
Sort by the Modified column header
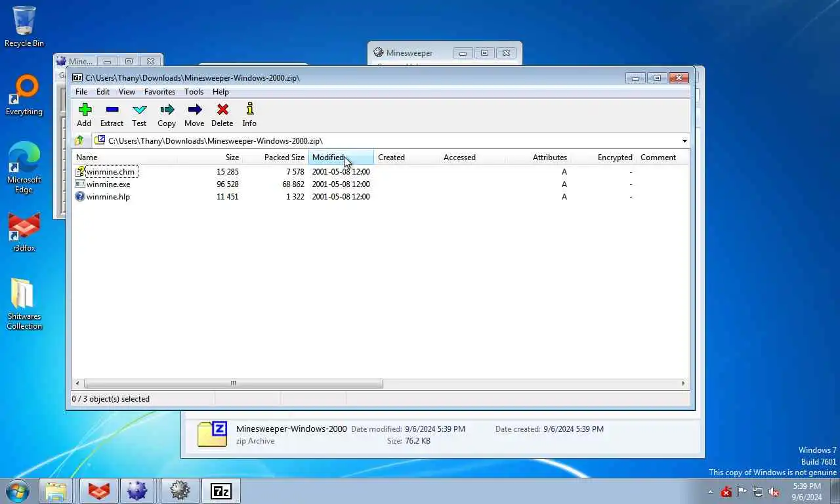(x=341, y=157)
